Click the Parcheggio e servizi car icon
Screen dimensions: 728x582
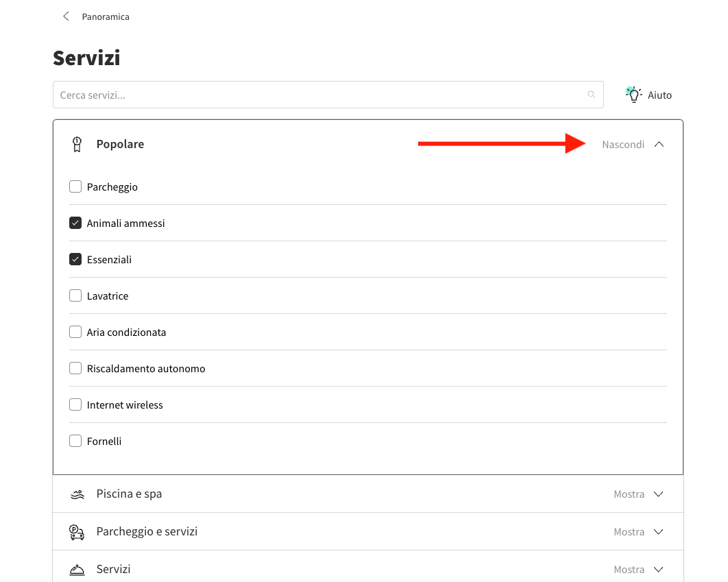(x=77, y=532)
